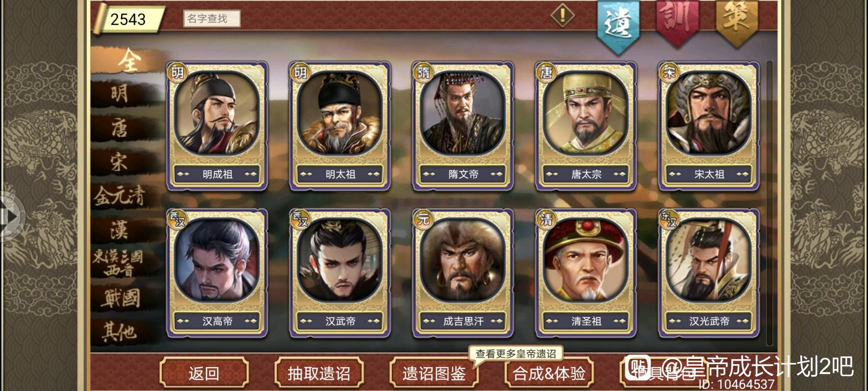The image size is (868, 391).
Task: Open the 遗诏图鉴 button
Action: (434, 373)
